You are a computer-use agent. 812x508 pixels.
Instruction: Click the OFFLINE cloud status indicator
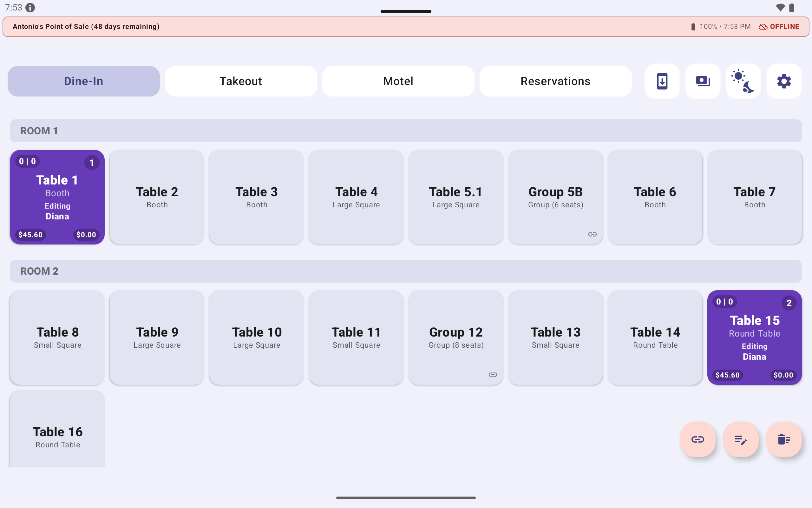(779, 27)
